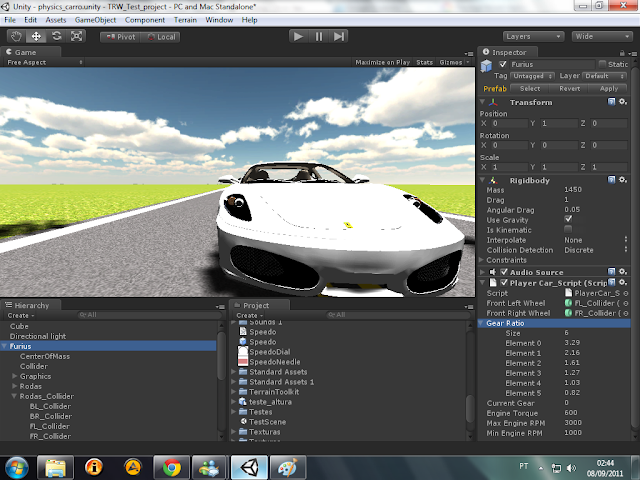The image size is (640, 480).
Task: Open the Hierarchy panel options menu icon
Action: [220, 307]
